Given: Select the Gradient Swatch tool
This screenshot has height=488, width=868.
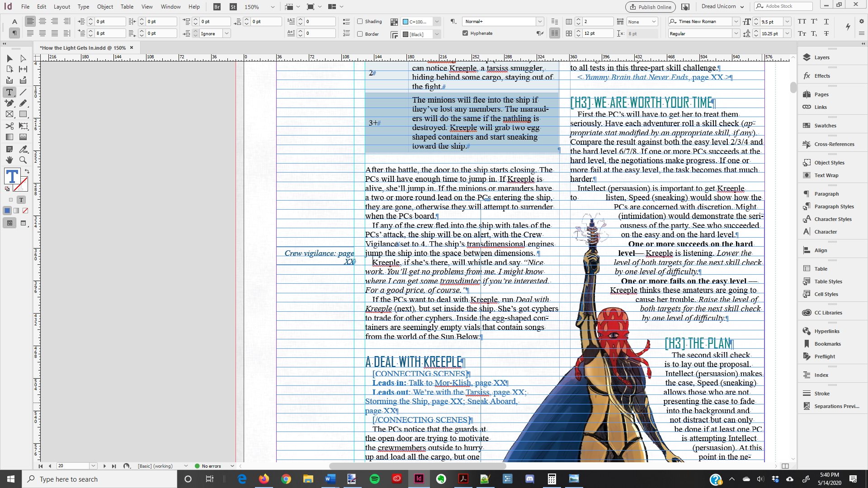Looking at the screenshot, I should pos(9,137).
